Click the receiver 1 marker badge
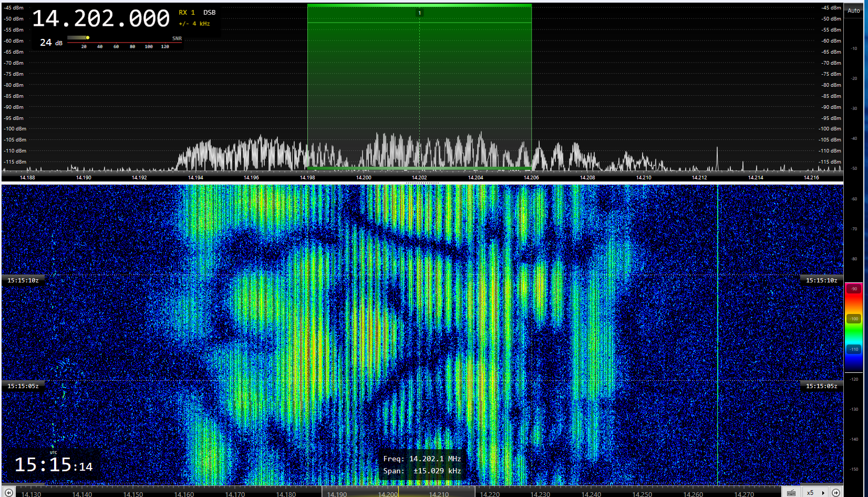The width and height of the screenshot is (868, 497). (419, 13)
